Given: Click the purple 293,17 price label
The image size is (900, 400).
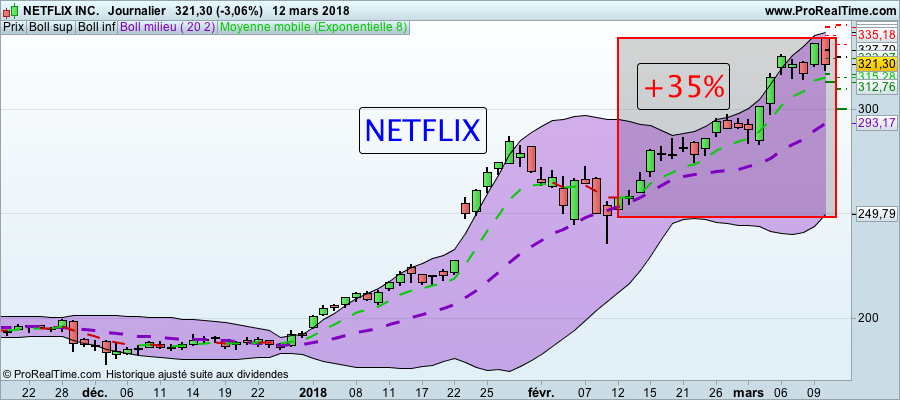Looking at the screenshot, I should [876, 122].
